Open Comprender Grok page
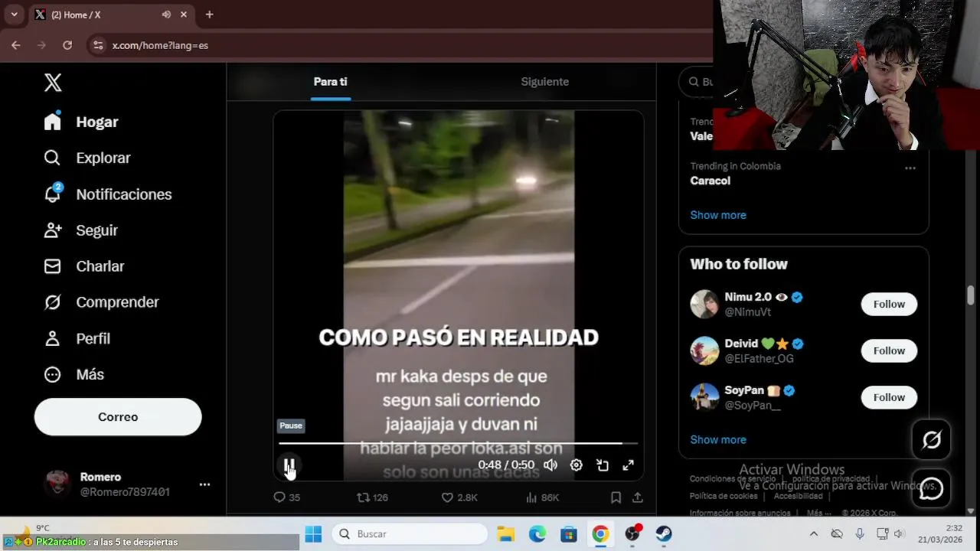The height and width of the screenshot is (551, 980). [102, 302]
